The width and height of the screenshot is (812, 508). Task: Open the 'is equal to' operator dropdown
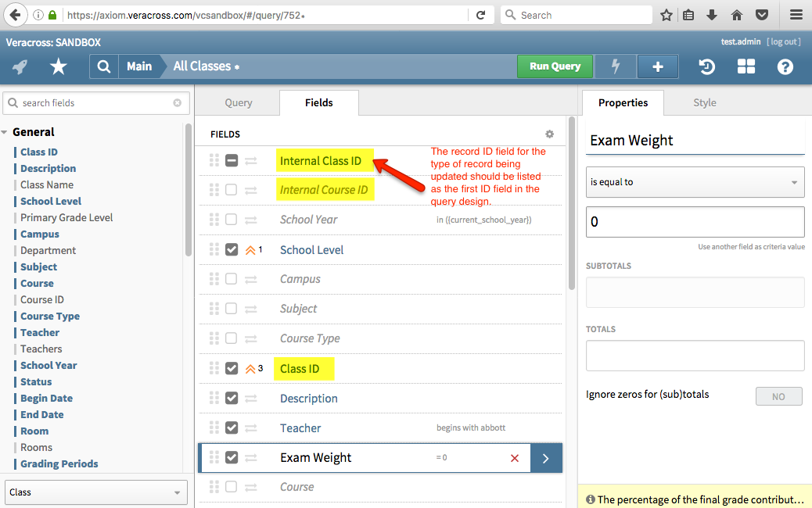pyautogui.click(x=695, y=182)
